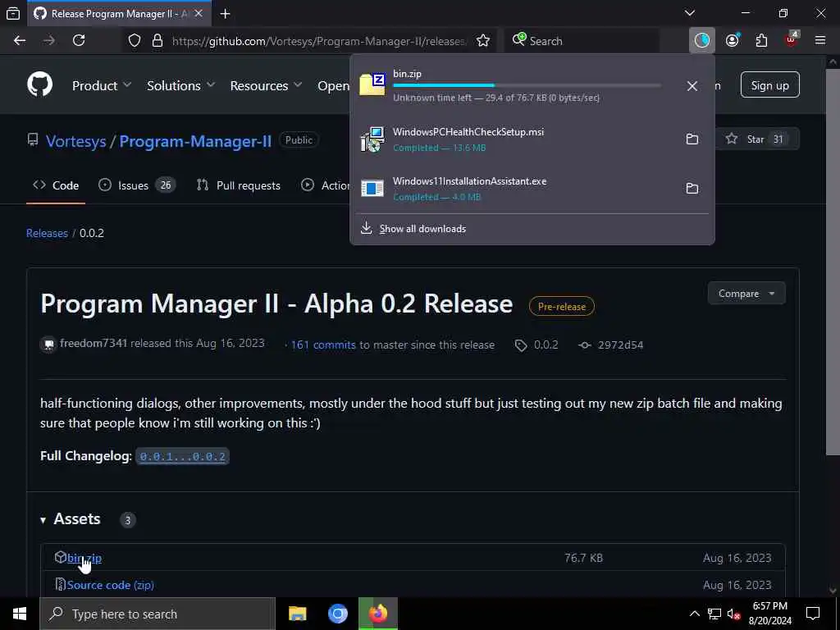Click Show all downloads
Screen dimensions: 840x630
422,229
